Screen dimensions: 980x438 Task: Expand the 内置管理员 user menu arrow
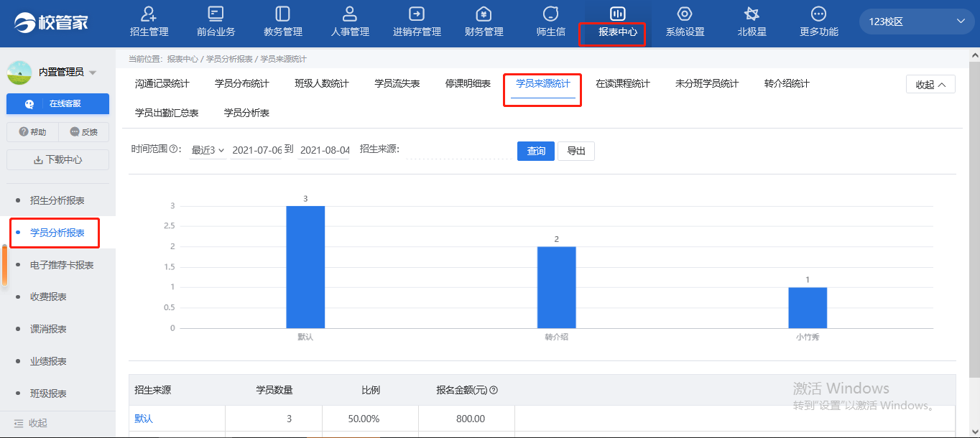pos(93,73)
